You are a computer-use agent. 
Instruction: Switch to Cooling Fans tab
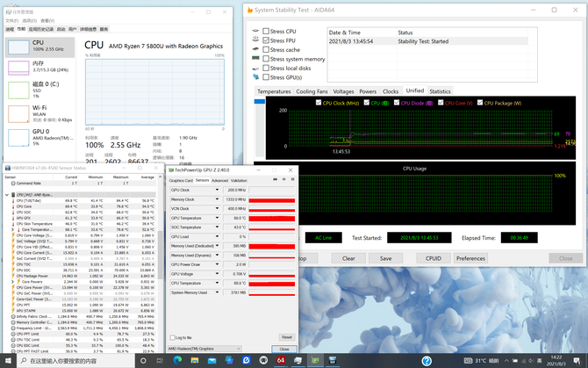312,91
